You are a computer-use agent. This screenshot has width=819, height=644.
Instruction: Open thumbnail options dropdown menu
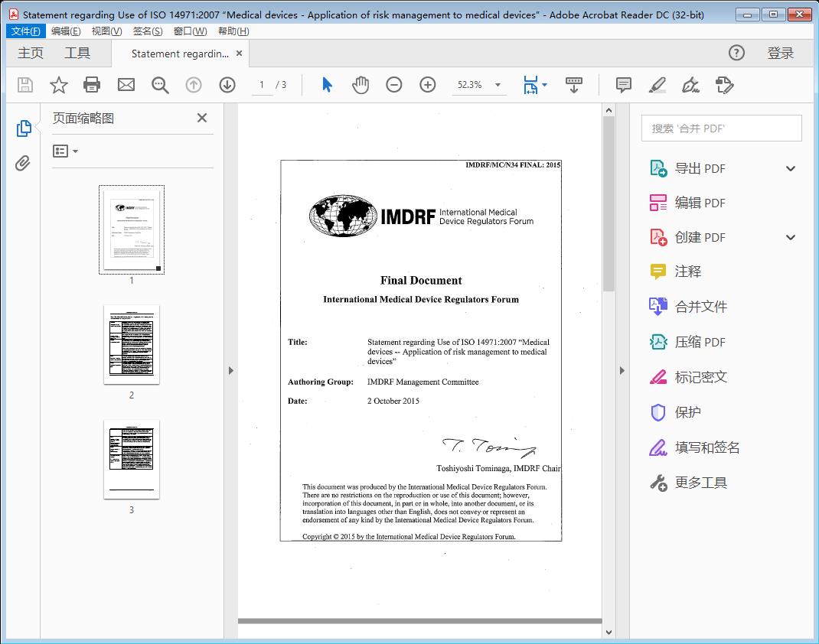coord(65,151)
